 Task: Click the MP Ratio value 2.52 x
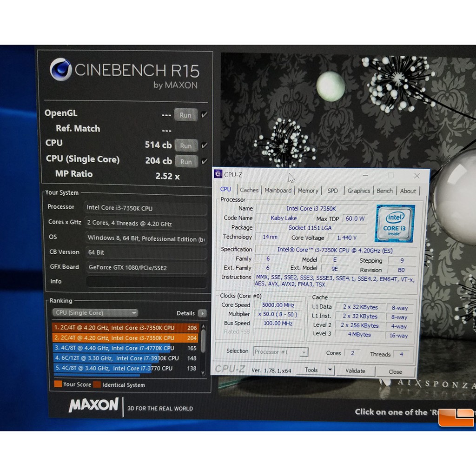tap(167, 176)
